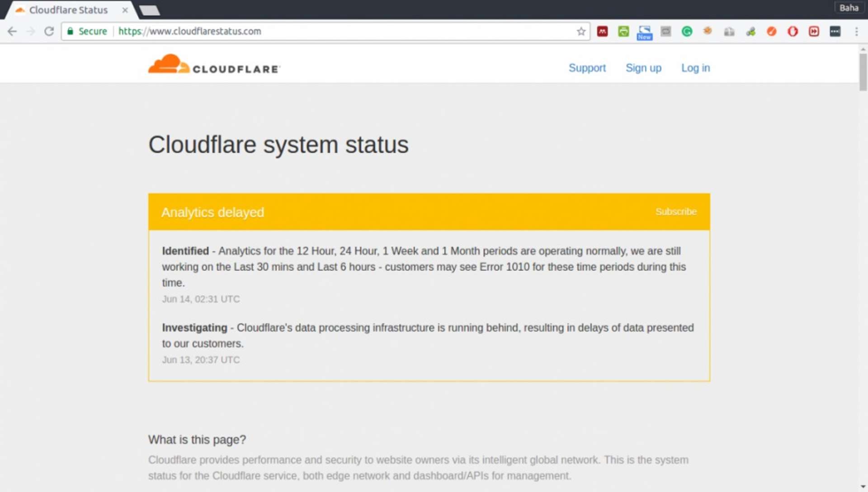
Task: Open Chrome's three-dot menu
Action: (x=856, y=31)
